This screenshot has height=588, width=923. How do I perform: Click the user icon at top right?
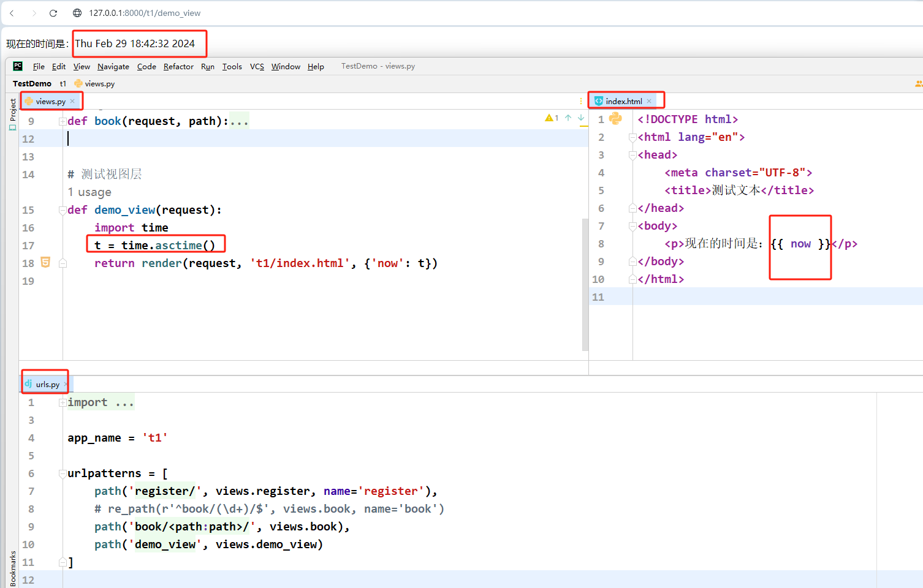click(x=918, y=83)
